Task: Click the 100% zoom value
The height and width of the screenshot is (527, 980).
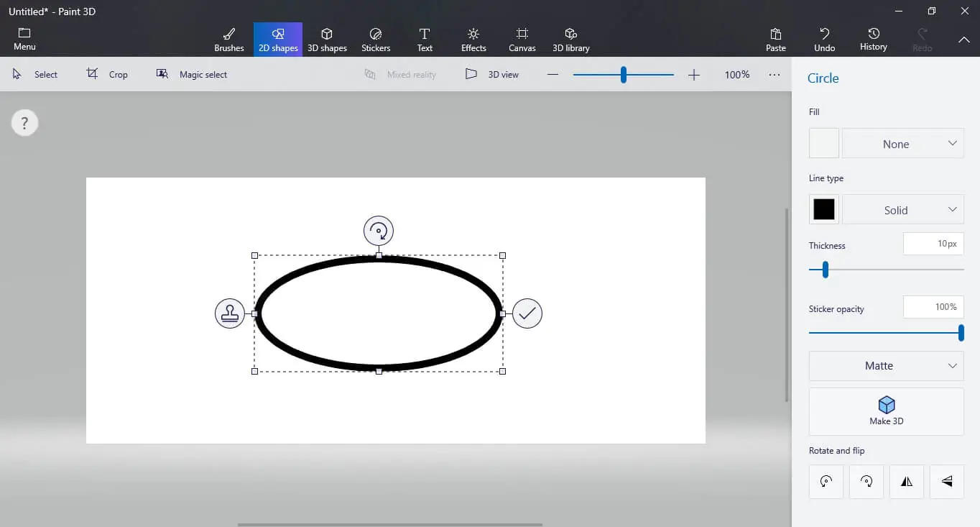Action: pyautogui.click(x=737, y=74)
